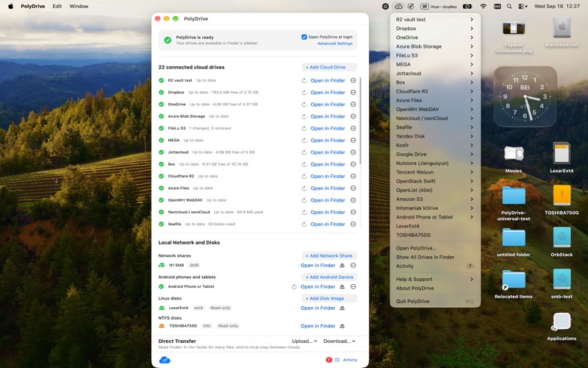The width and height of the screenshot is (588, 368).
Task: Open the Upload dropdown in Direct Transfer
Action: 304,341
